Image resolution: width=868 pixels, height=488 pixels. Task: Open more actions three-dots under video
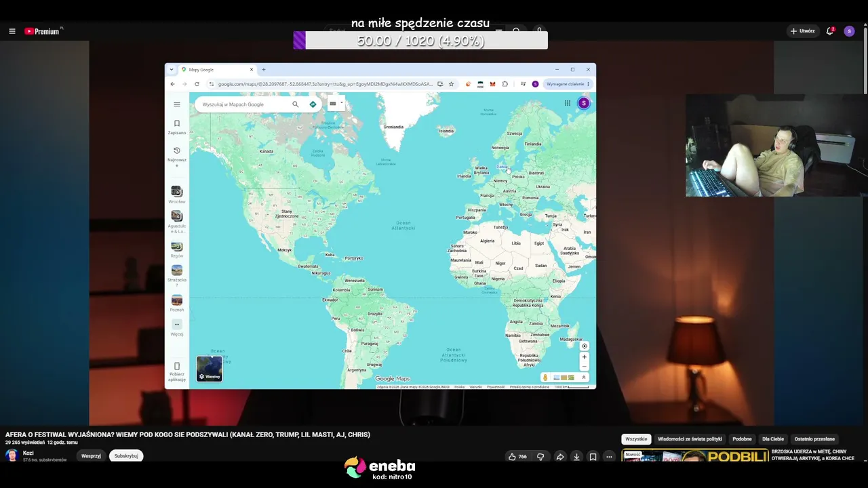[x=609, y=457]
